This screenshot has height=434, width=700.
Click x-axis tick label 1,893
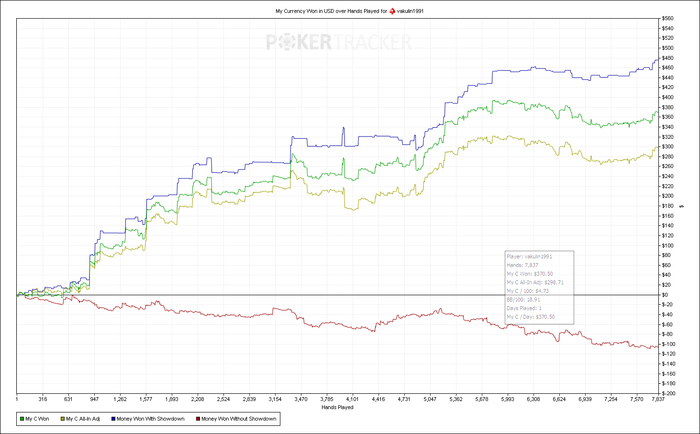[172, 399]
